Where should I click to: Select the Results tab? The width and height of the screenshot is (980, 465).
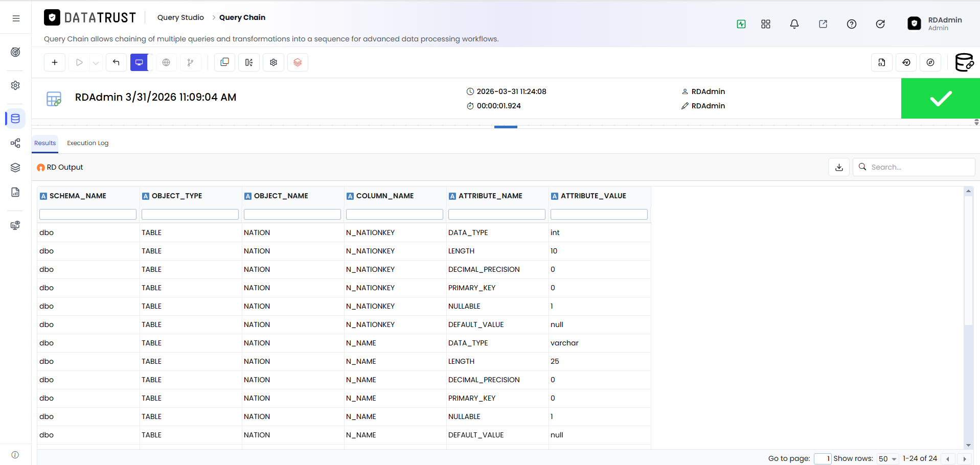tap(45, 143)
